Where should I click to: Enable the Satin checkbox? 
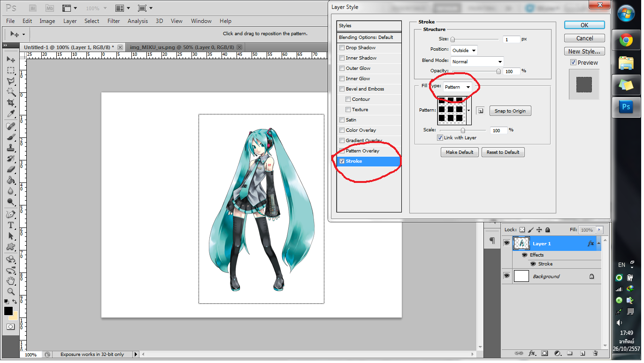(342, 120)
